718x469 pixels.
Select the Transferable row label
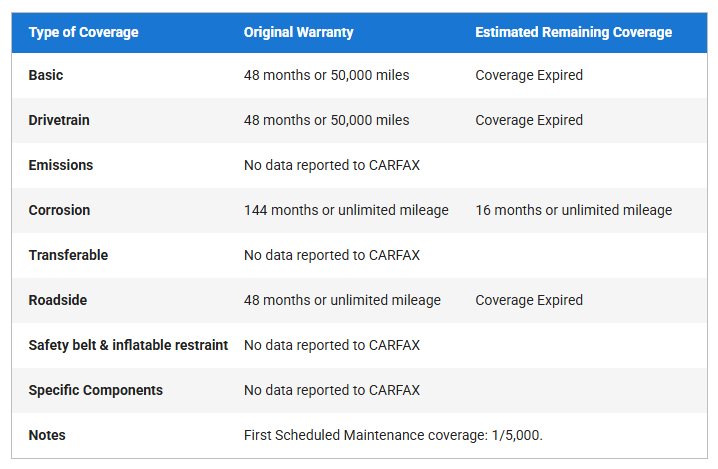(x=68, y=255)
